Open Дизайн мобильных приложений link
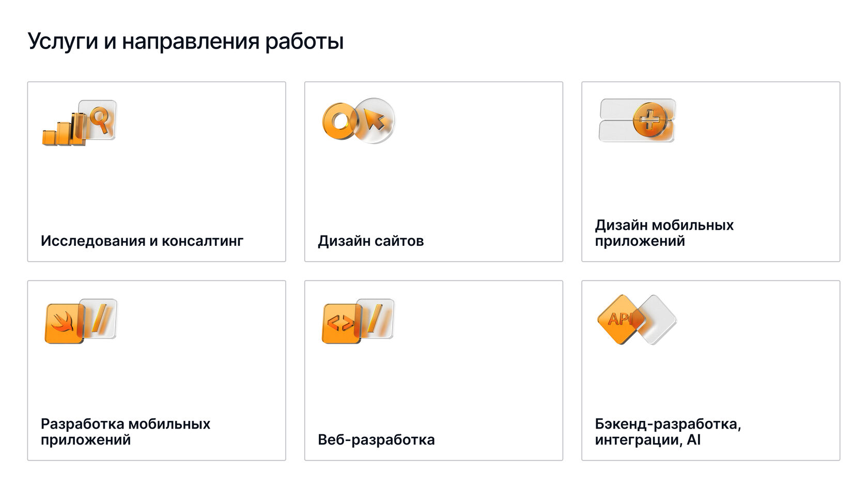 click(664, 233)
